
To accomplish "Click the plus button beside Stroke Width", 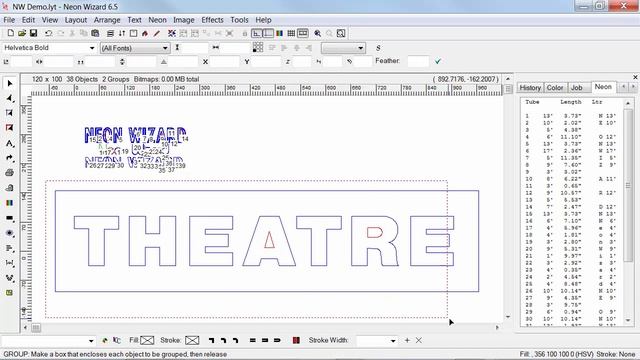I will click(x=407, y=340).
